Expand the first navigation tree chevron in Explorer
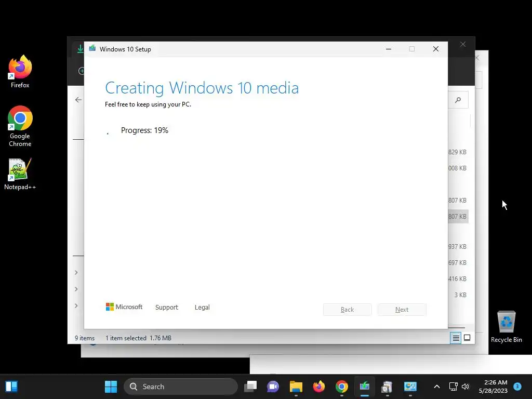Viewport: 532px width, 399px height. click(x=76, y=272)
